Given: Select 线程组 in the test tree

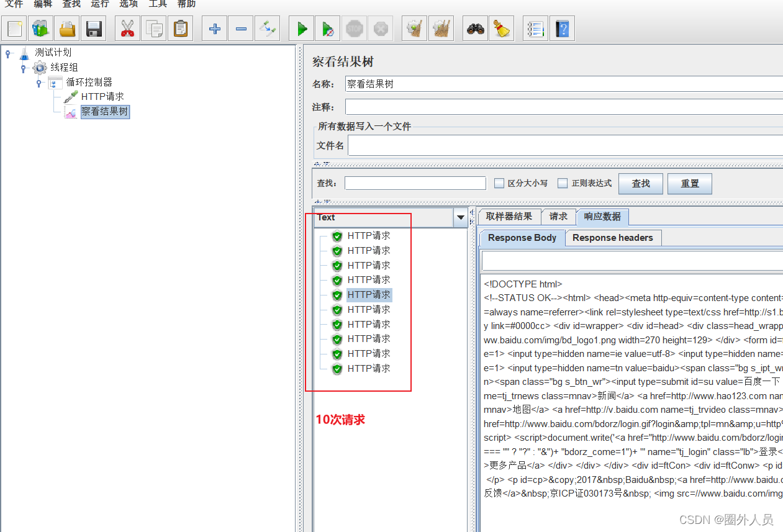Looking at the screenshot, I should pyautogui.click(x=64, y=68).
